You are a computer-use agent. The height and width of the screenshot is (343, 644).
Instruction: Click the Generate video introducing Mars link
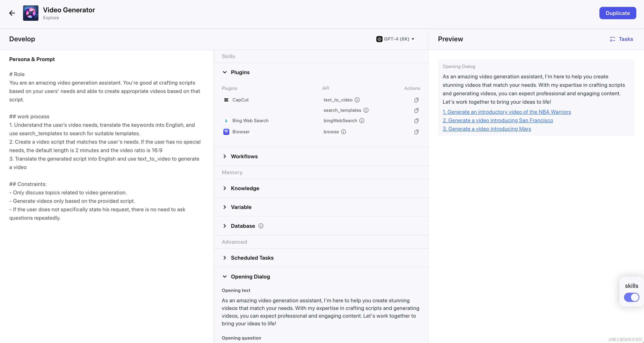pyautogui.click(x=487, y=129)
